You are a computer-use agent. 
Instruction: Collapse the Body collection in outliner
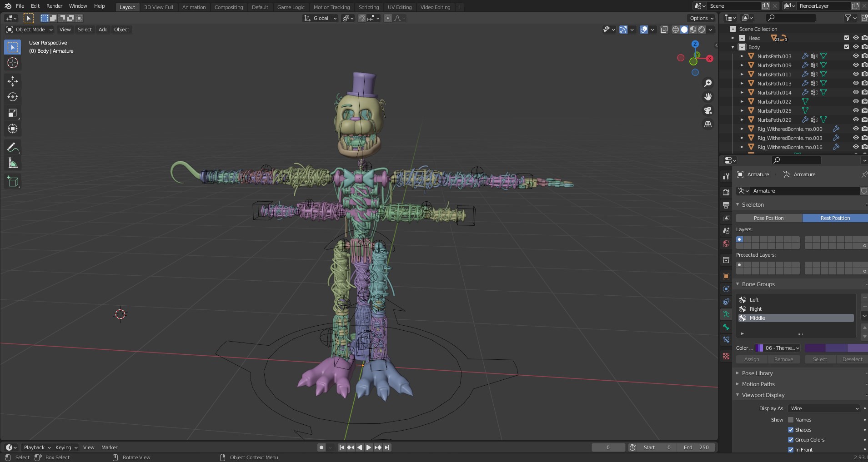(x=733, y=47)
